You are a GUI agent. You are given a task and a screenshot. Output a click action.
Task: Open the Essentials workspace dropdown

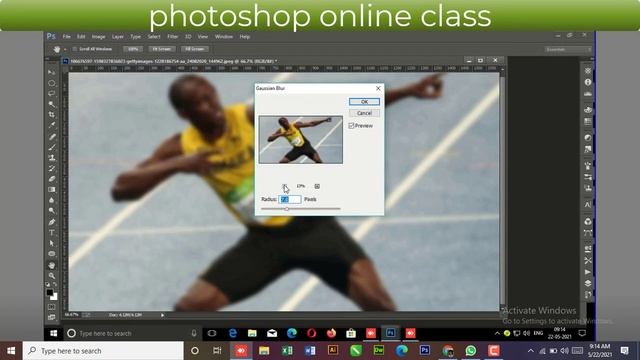coord(568,49)
